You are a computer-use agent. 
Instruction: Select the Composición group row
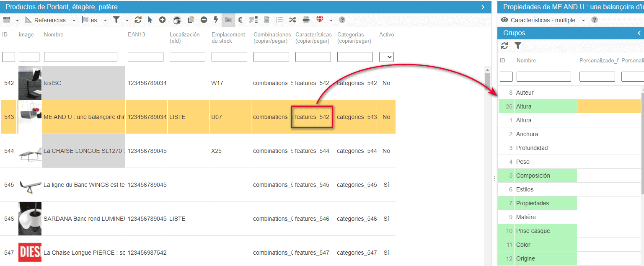coord(533,176)
